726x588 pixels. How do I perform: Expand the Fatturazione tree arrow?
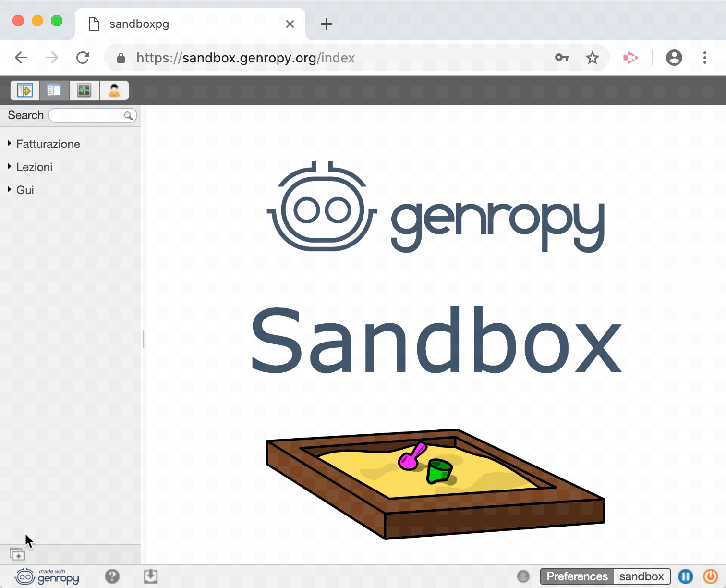[x=9, y=143]
